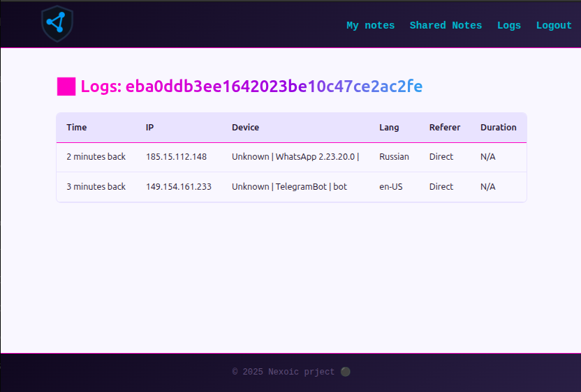Select the log ID heading text
Screen dimensions: 581x392
click(251, 86)
